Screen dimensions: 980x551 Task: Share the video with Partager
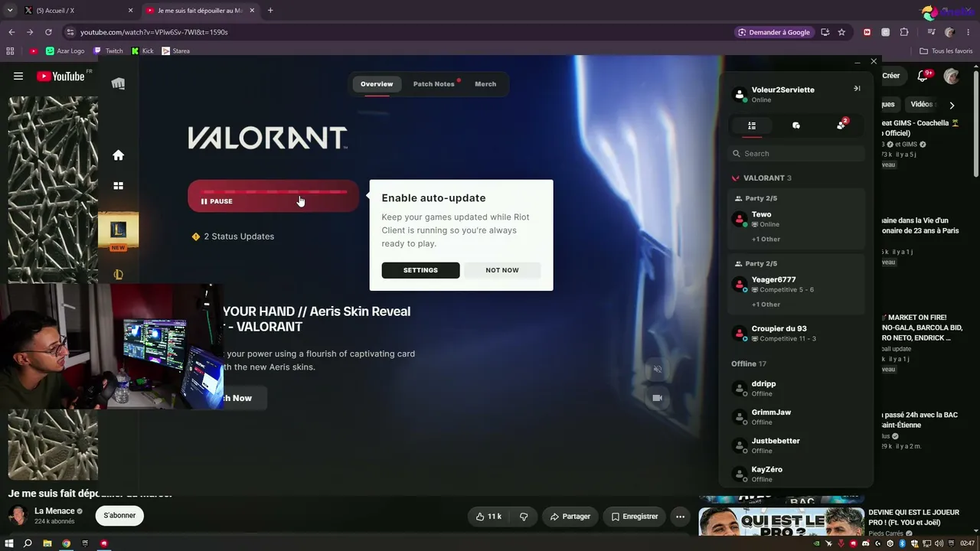[x=570, y=517]
